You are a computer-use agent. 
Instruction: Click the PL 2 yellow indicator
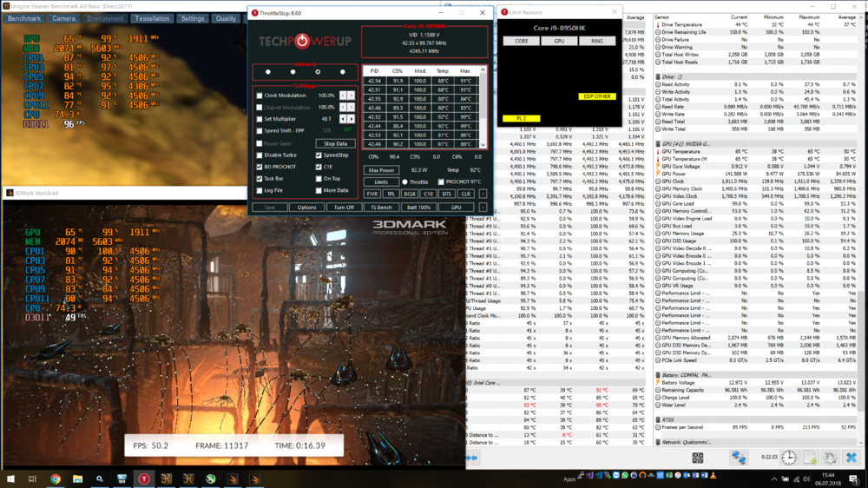click(x=521, y=119)
